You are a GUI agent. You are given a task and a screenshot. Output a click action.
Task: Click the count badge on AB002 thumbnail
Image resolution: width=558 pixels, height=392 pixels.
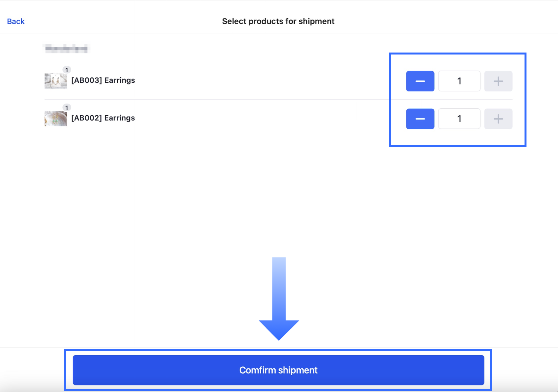[67, 108]
